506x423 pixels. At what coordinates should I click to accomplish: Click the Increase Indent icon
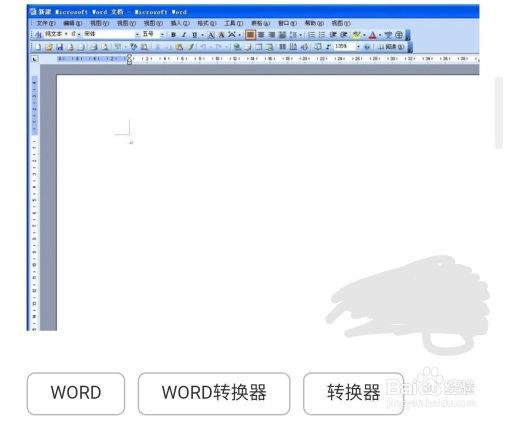[344, 35]
